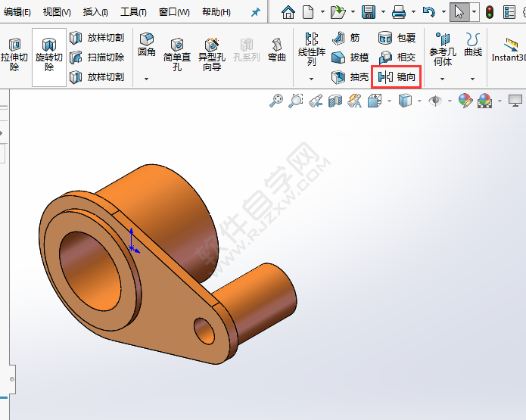Open the 帮助(H) menu
Image resolution: width=526 pixels, height=420 pixels.
(216, 12)
